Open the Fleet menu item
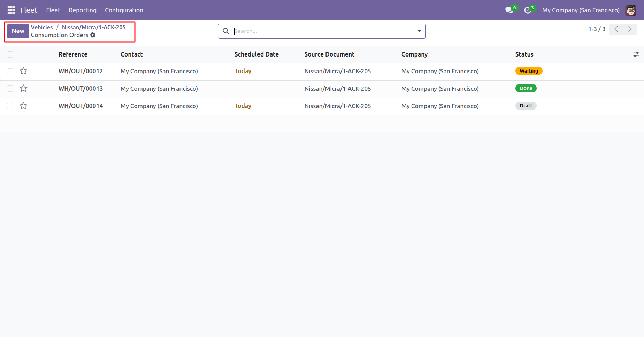The image size is (644, 337). tap(53, 10)
